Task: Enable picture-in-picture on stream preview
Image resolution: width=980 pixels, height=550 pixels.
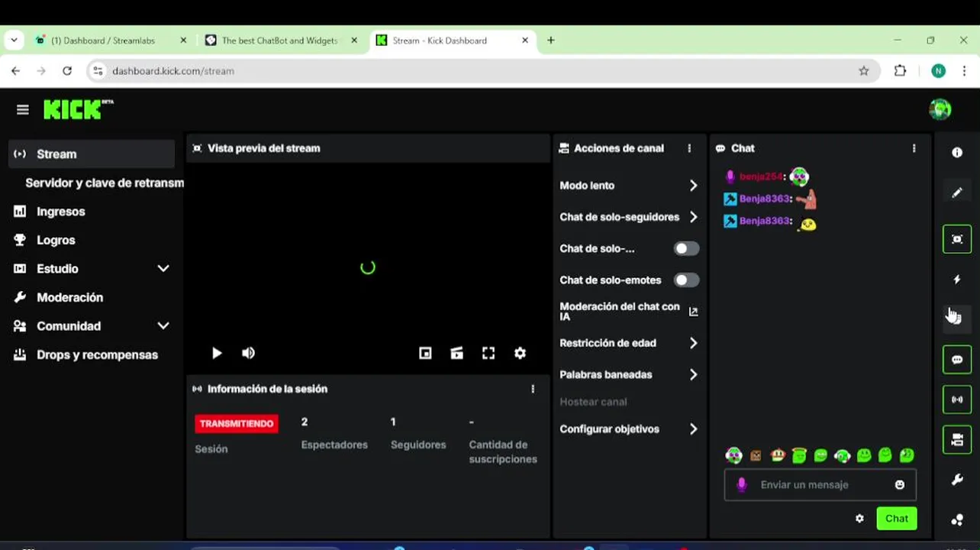Action: (x=425, y=353)
